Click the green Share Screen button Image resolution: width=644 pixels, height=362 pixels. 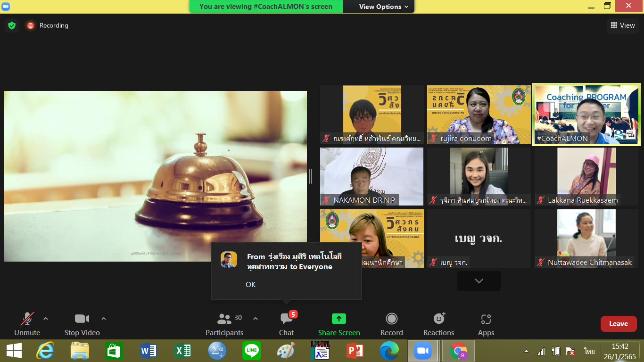pos(339,324)
